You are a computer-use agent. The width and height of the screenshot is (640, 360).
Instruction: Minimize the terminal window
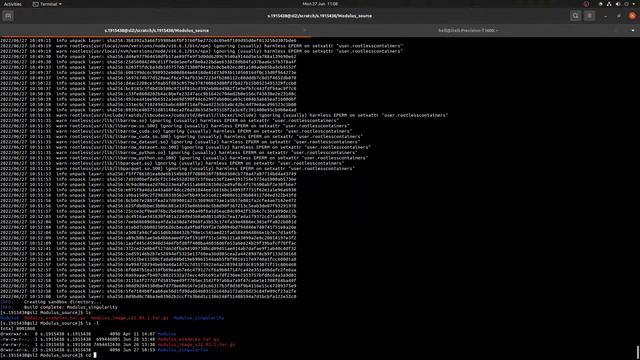click(605, 16)
